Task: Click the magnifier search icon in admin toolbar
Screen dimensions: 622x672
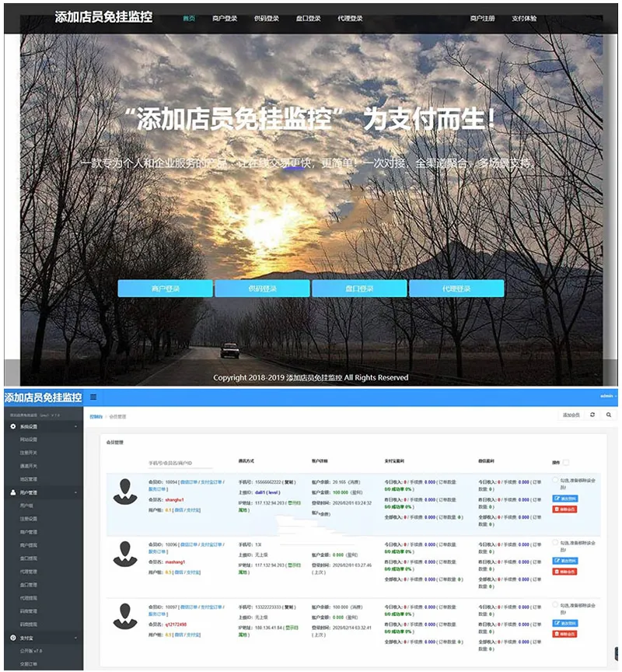Action: click(x=608, y=415)
